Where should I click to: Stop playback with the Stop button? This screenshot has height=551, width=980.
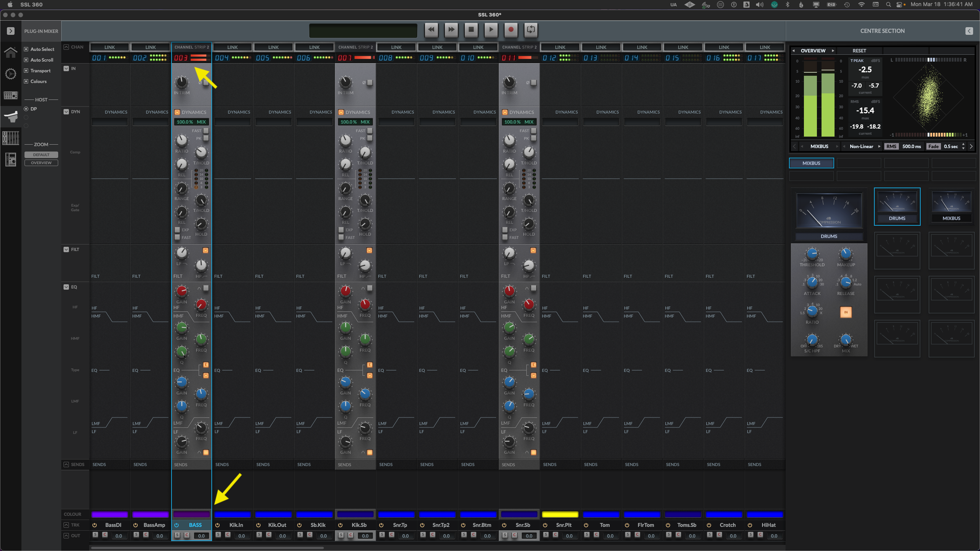click(x=471, y=29)
